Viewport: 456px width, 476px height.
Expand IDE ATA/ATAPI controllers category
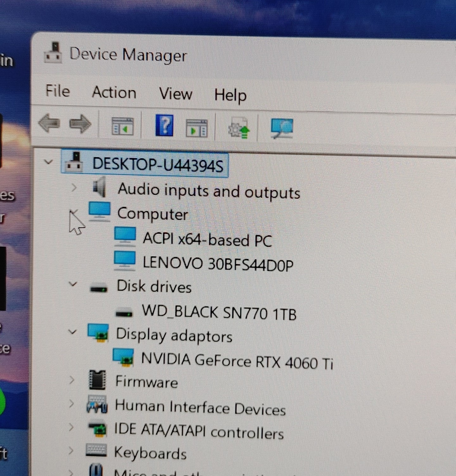[x=71, y=428]
